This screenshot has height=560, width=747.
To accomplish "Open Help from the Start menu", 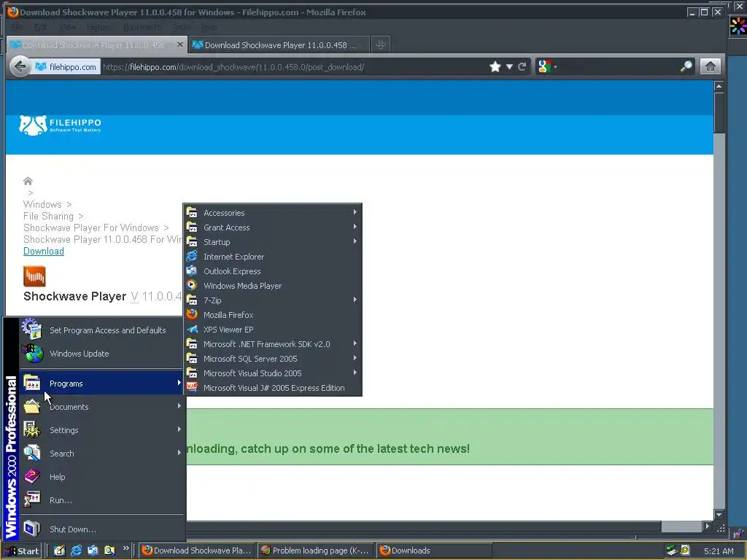I will pos(102,477).
